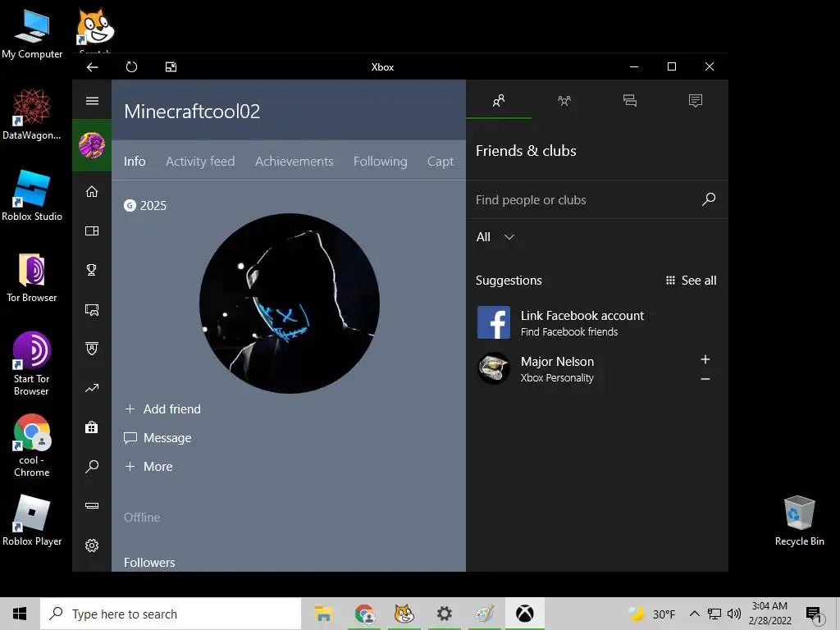Select the Messages icon tab in right panel

[x=630, y=100]
